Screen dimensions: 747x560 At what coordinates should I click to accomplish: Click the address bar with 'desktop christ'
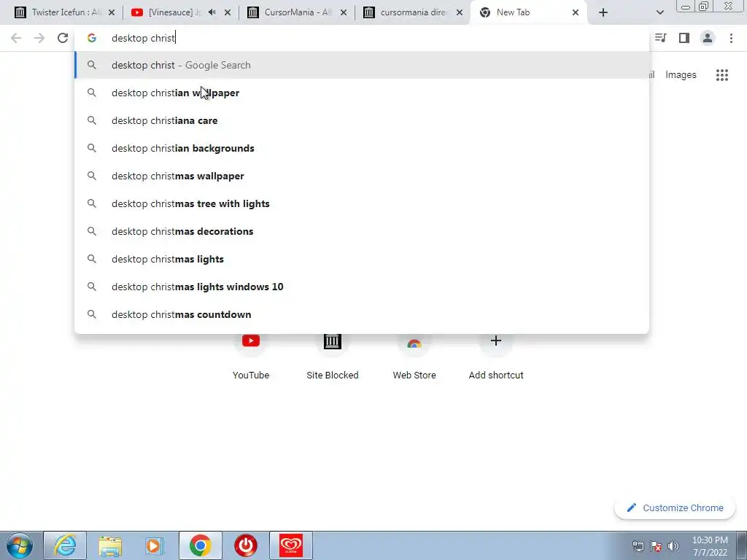[x=362, y=38]
